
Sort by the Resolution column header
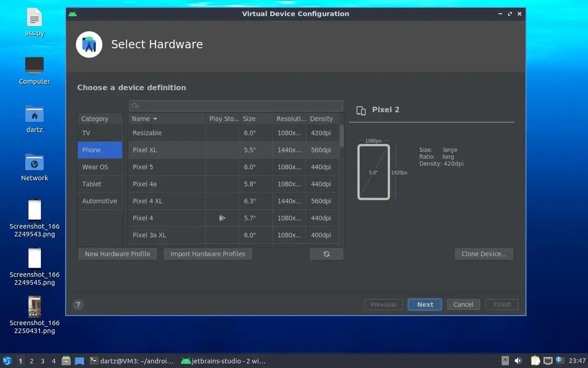289,119
